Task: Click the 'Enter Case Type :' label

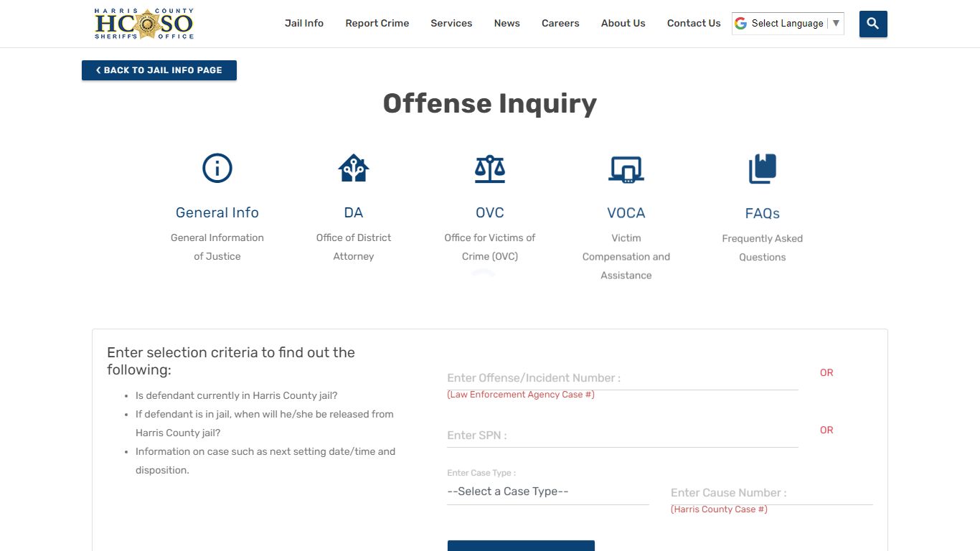Action: pos(481,473)
